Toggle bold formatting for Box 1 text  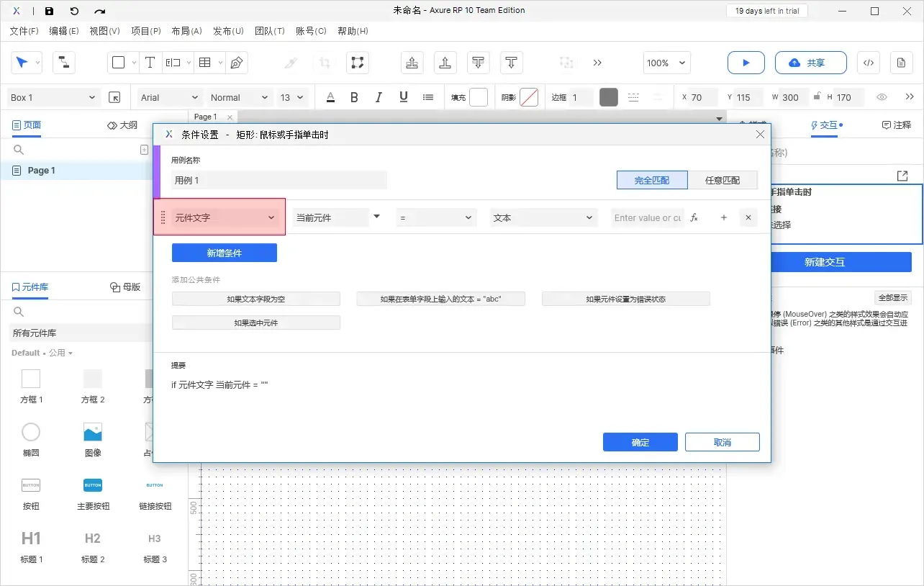click(353, 97)
